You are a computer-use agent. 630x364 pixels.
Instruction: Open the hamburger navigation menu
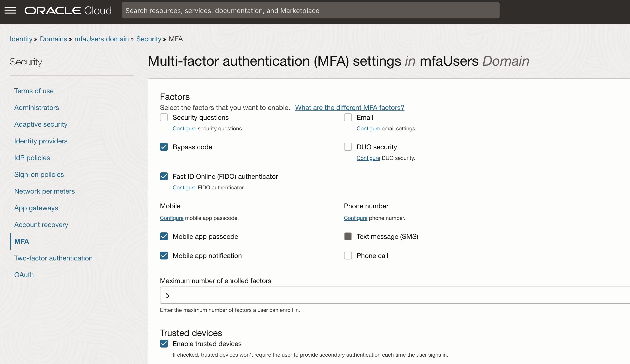click(x=10, y=11)
